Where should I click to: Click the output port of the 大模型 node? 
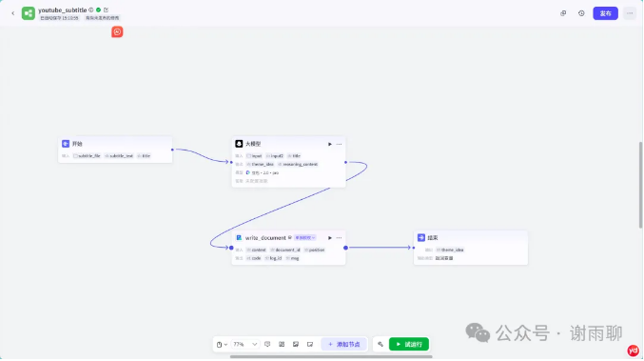pos(346,162)
